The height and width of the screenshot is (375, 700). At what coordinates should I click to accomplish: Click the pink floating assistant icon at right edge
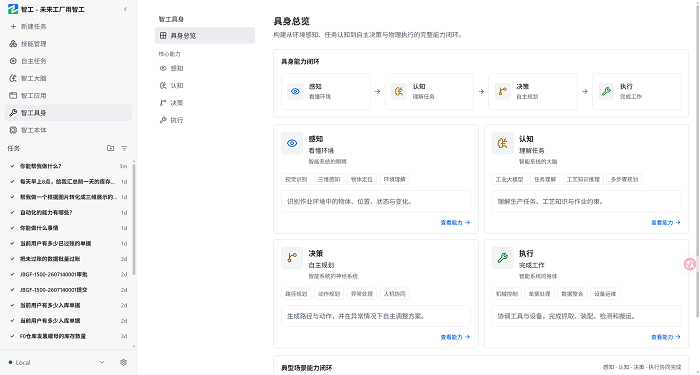coord(690,264)
